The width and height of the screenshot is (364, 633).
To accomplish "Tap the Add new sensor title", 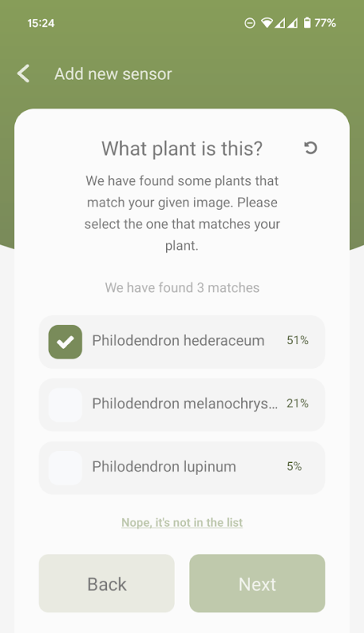I will coord(113,74).
